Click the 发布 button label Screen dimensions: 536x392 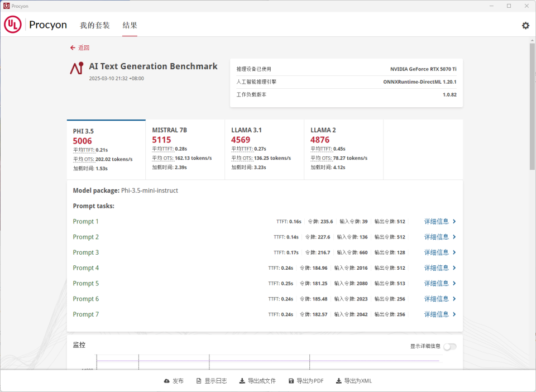(x=178, y=381)
